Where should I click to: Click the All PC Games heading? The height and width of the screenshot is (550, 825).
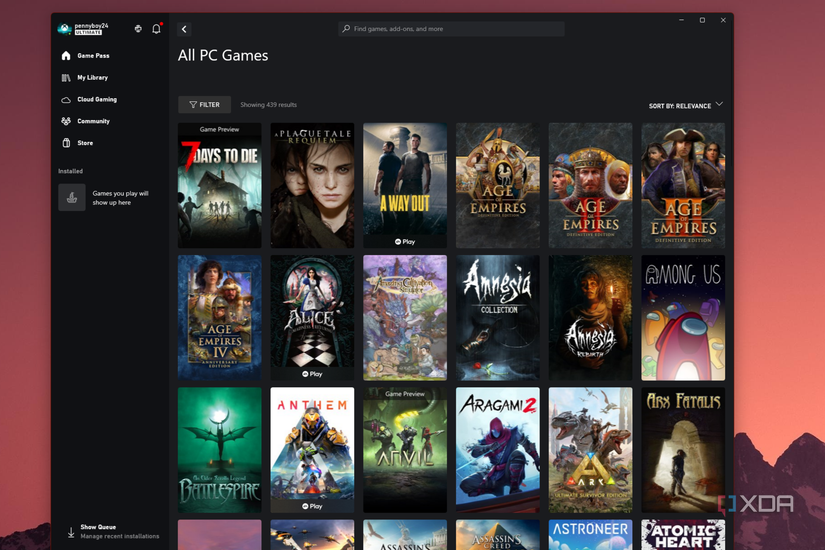point(223,55)
